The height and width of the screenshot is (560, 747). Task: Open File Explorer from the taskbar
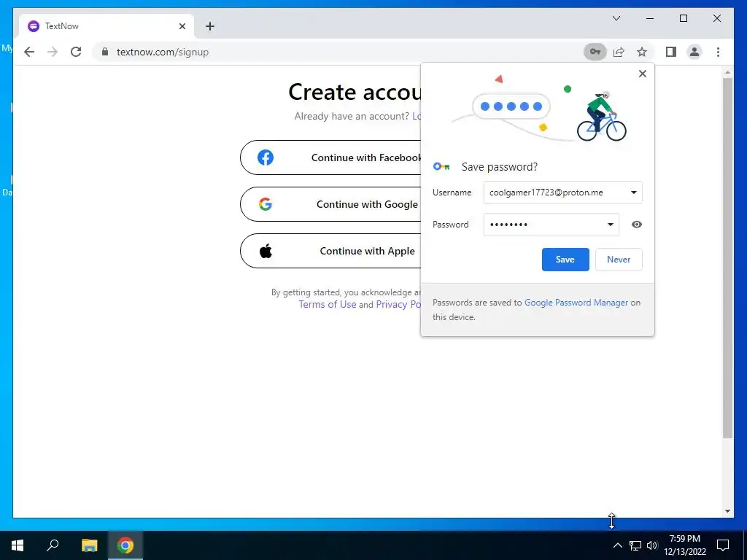89,545
